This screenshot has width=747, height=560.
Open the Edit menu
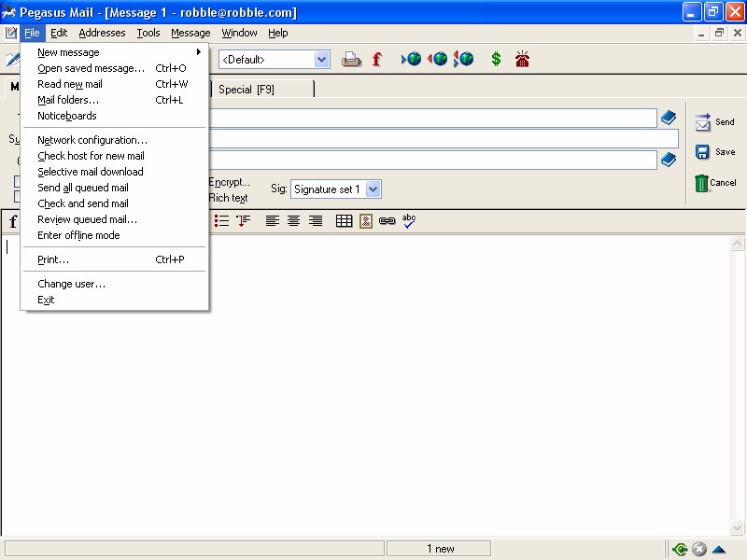(x=59, y=33)
